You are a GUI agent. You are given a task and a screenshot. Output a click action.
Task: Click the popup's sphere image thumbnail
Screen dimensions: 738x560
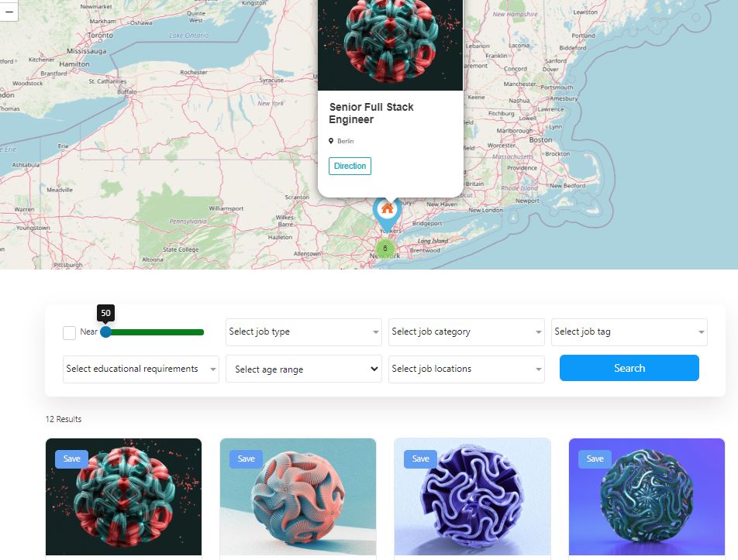pyautogui.click(x=390, y=45)
